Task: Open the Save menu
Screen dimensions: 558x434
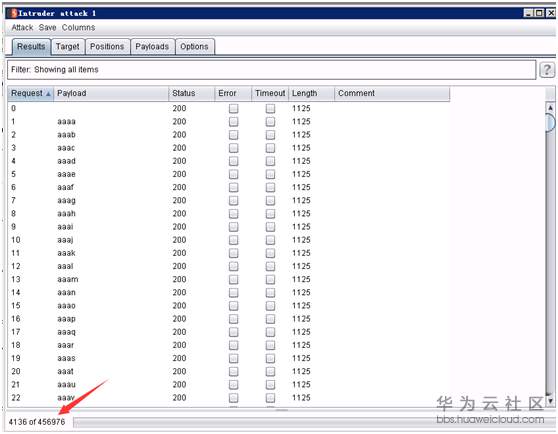Action: [x=47, y=27]
